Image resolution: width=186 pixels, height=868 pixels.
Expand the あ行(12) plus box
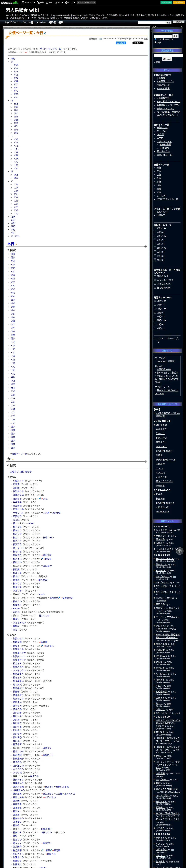[155, 301]
